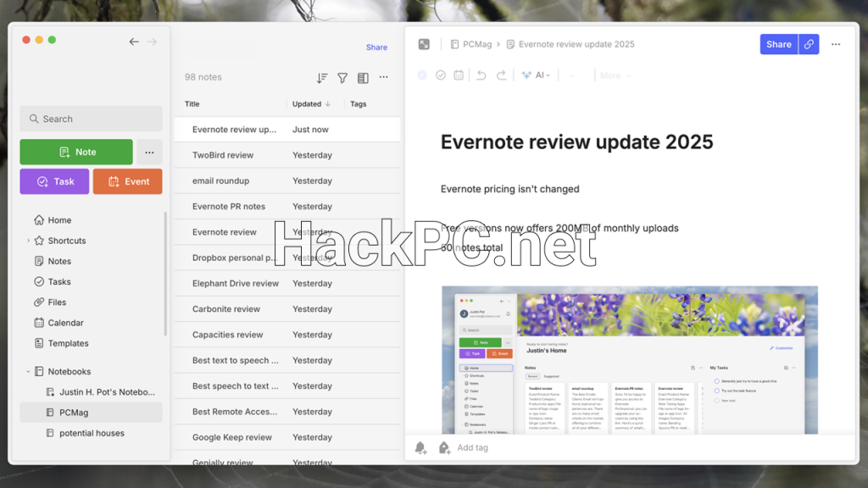Screen dimensions: 868x488
Task: Open the More formatting dropdown
Action: tap(615, 75)
